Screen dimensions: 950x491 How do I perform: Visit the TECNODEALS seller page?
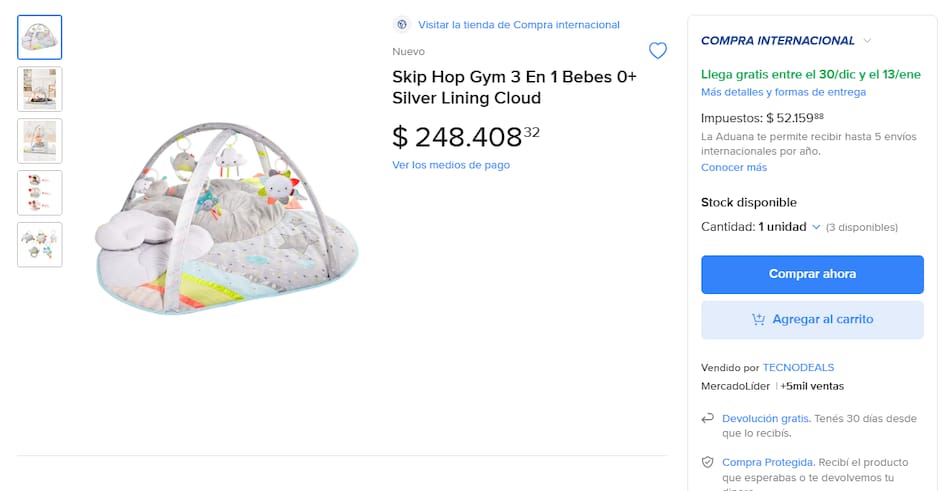point(798,367)
